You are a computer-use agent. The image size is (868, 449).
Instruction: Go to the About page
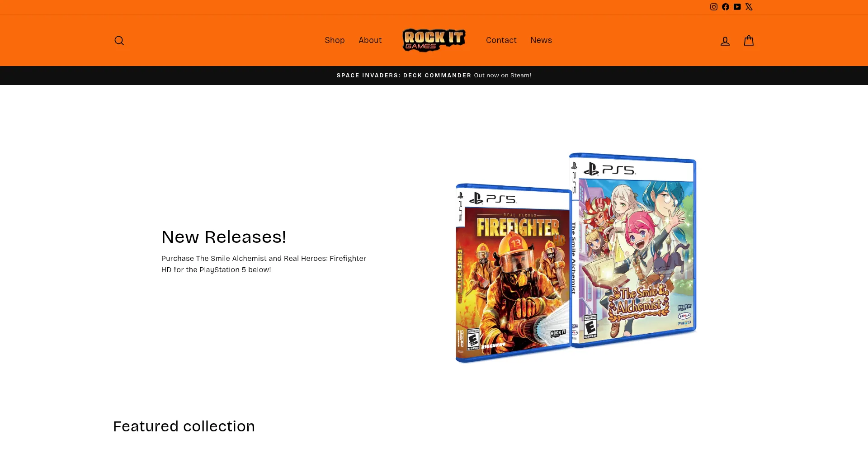[x=370, y=40]
